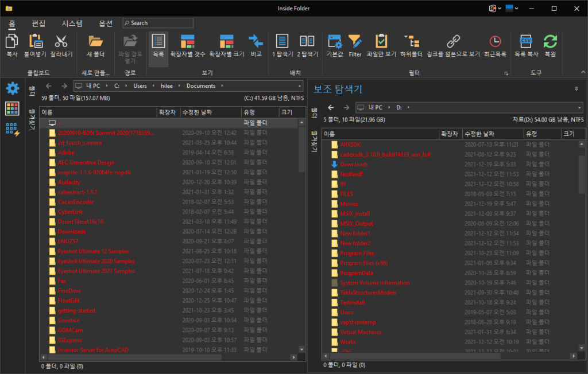
Task: Click the settings gear in the left sidebar
Action: 12,88
